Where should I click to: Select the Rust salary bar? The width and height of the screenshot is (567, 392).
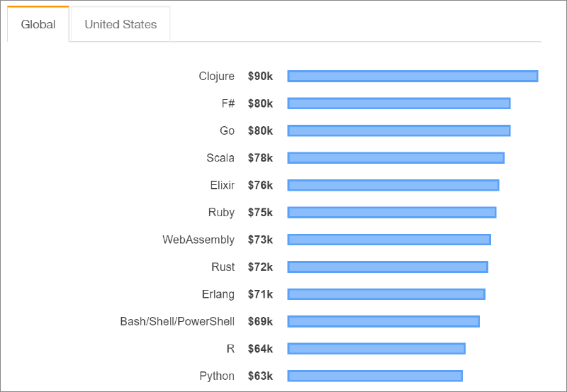(388, 267)
